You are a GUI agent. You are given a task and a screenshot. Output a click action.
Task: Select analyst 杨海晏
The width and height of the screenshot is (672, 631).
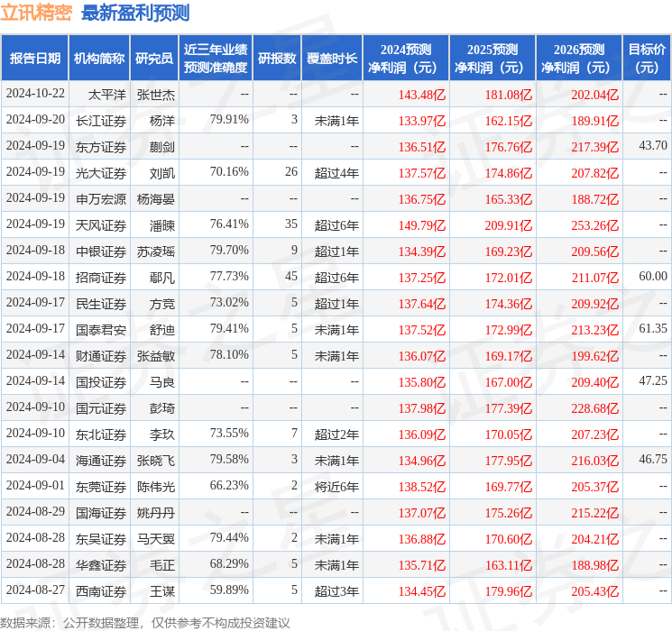pyautogui.click(x=155, y=199)
